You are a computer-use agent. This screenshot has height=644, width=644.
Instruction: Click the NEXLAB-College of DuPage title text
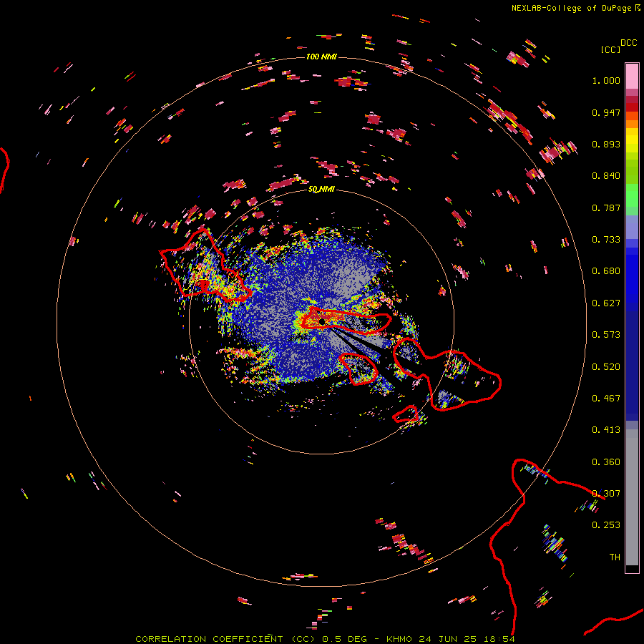pyautogui.click(x=572, y=8)
